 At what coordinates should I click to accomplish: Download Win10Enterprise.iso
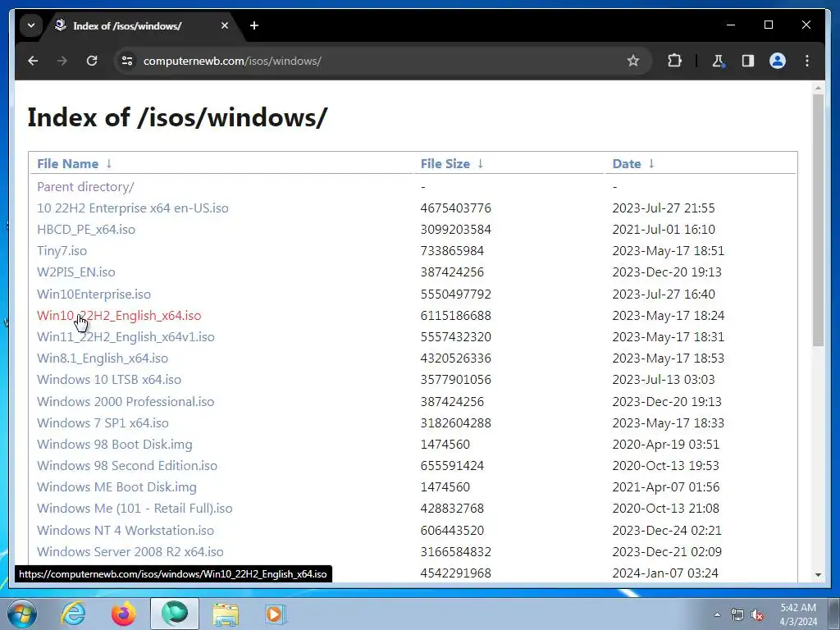[94, 294]
